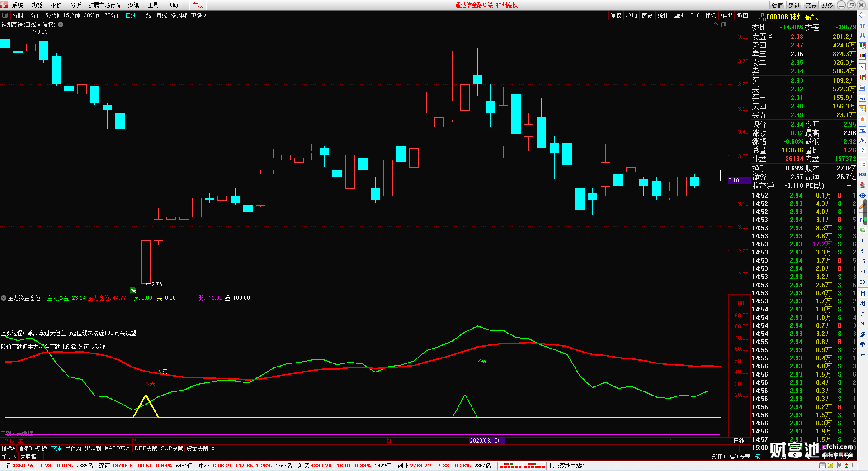
Task: Select the 15-minute period in right sidebar
Action: [x=862, y=261]
